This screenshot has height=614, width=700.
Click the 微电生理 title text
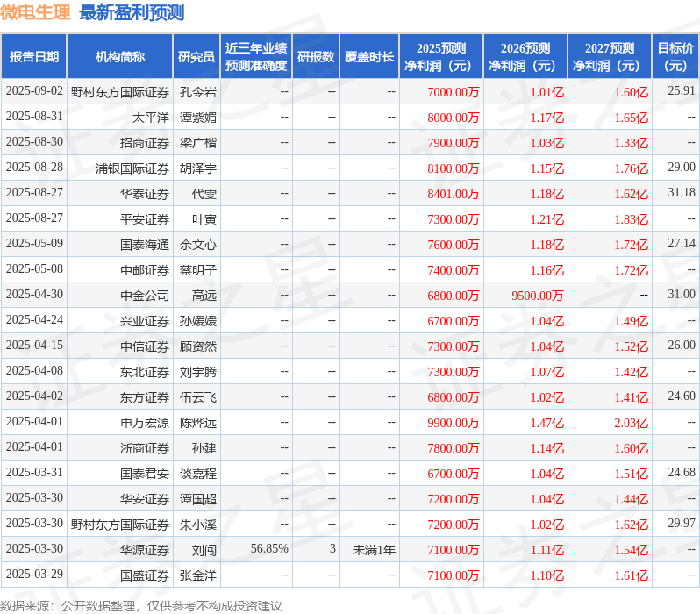35,12
